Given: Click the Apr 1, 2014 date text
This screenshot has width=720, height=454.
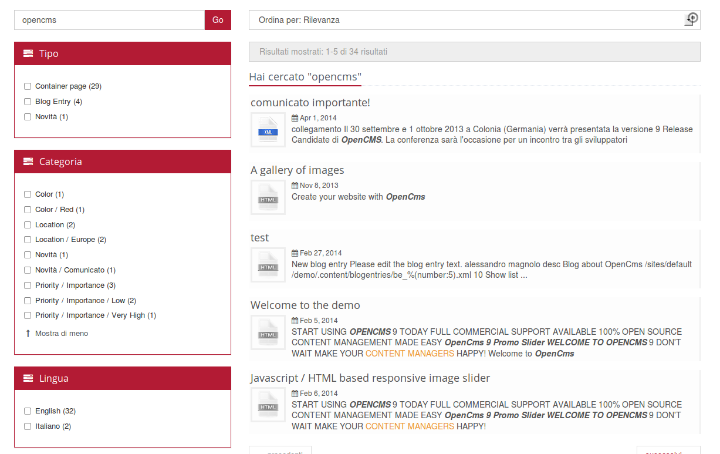Looking at the screenshot, I should point(318,118).
